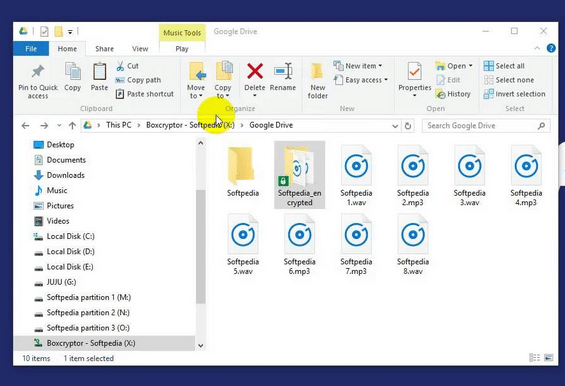Select Softpedia 2.mp3 file
Image resolution: width=565 pixels, height=386 pixels.
[413, 176]
